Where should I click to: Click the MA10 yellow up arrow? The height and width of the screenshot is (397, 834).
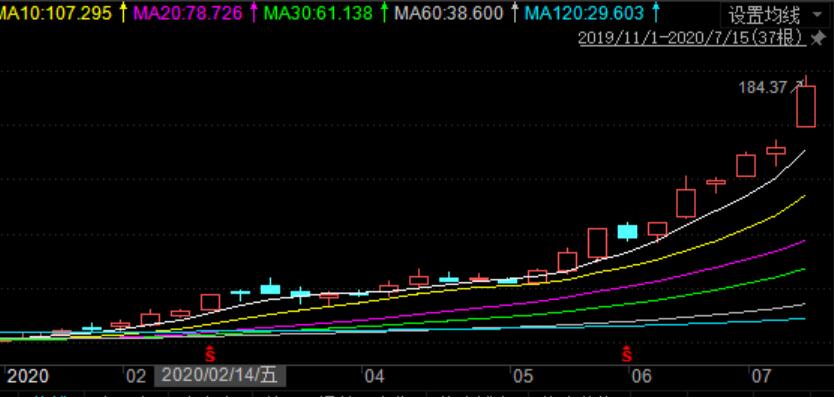(x=123, y=12)
